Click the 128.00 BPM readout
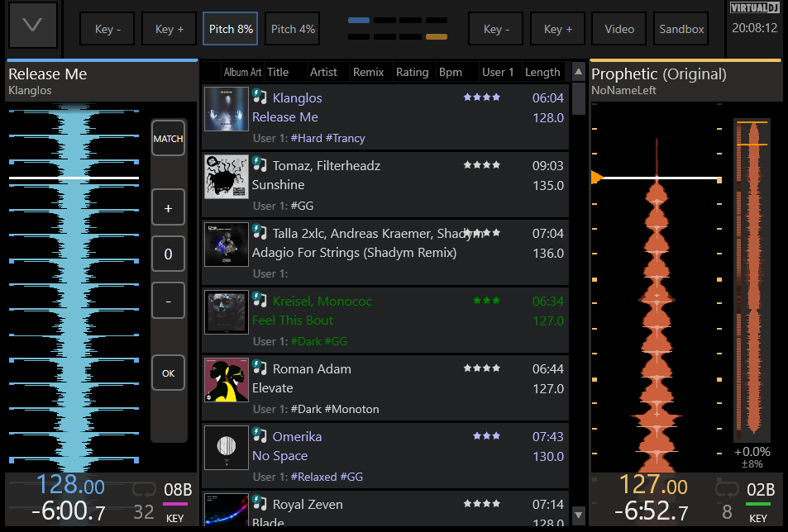788x532 pixels. point(71,485)
